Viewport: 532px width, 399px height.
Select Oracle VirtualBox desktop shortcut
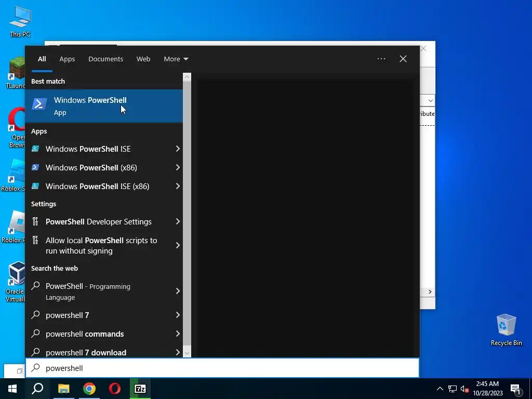[x=15, y=282]
